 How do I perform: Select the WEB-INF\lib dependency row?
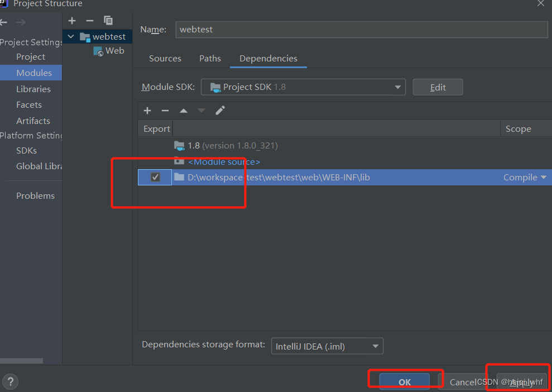344,177
